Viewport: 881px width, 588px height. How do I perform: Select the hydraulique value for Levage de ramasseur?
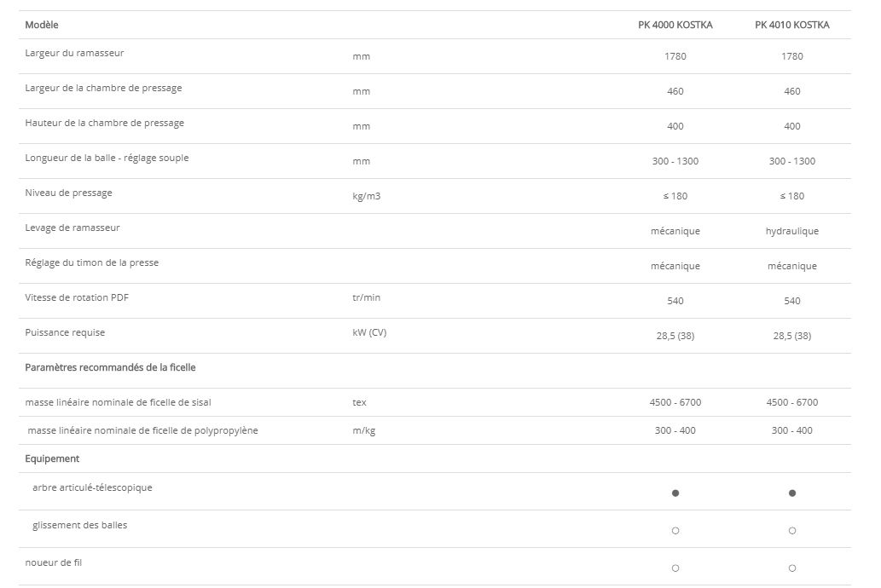pyautogui.click(x=791, y=231)
